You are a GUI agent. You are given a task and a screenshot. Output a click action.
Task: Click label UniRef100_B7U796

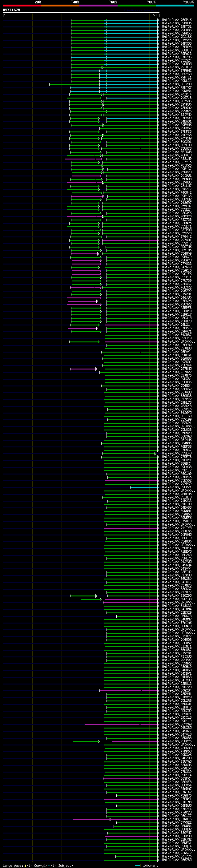pos(177,57)
